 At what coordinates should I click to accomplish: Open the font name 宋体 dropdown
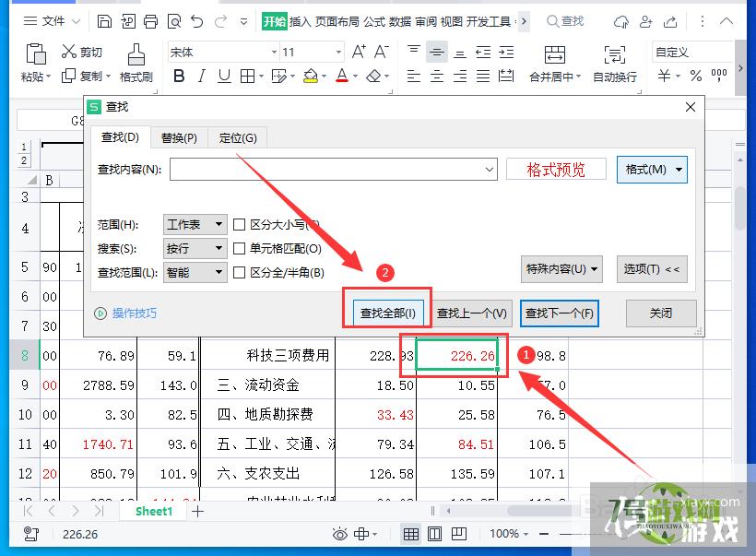[x=274, y=52]
